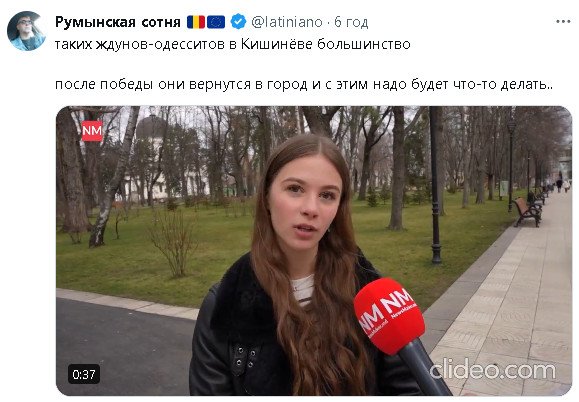Click the 6 год timestamp
Image resolution: width=579 pixels, height=402 pixels.
click(351, 22)
